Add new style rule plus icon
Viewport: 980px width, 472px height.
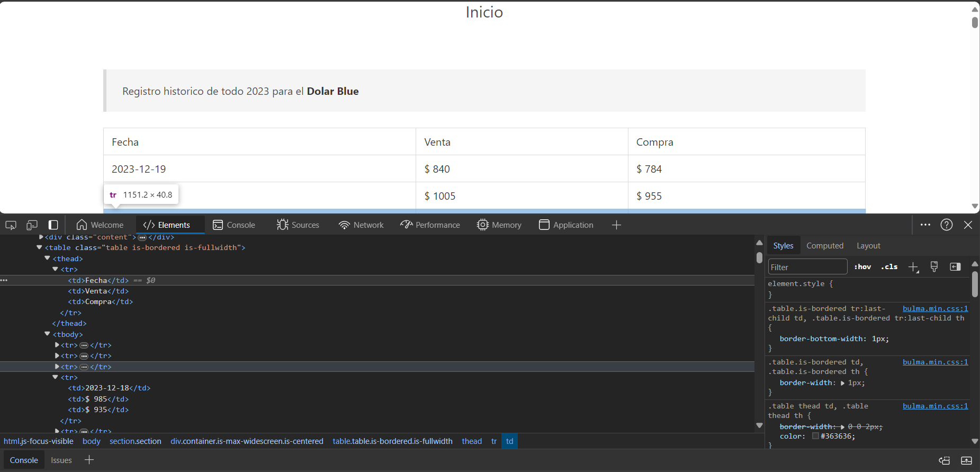913,267
